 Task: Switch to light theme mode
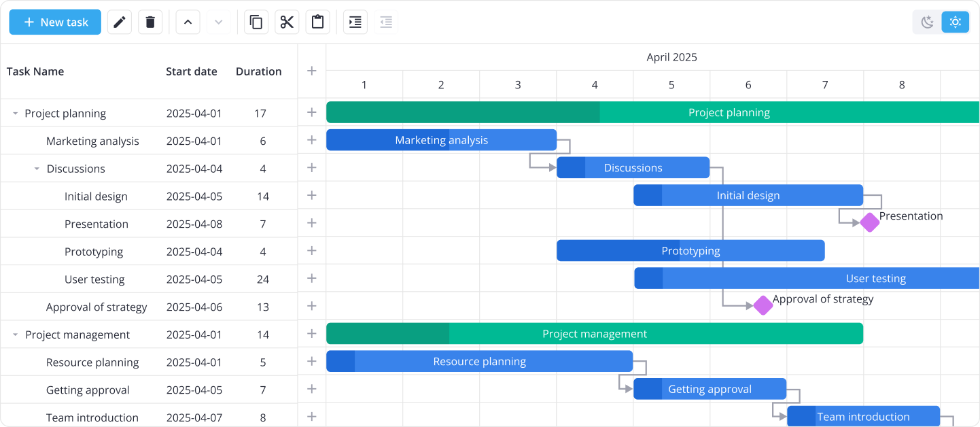[955, 22]
